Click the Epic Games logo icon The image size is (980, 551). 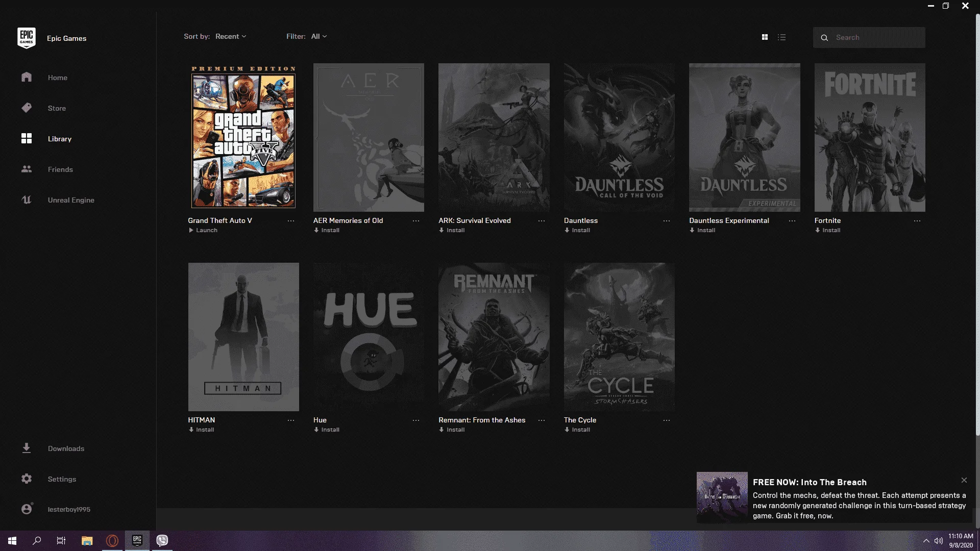(x=27, y=38)
